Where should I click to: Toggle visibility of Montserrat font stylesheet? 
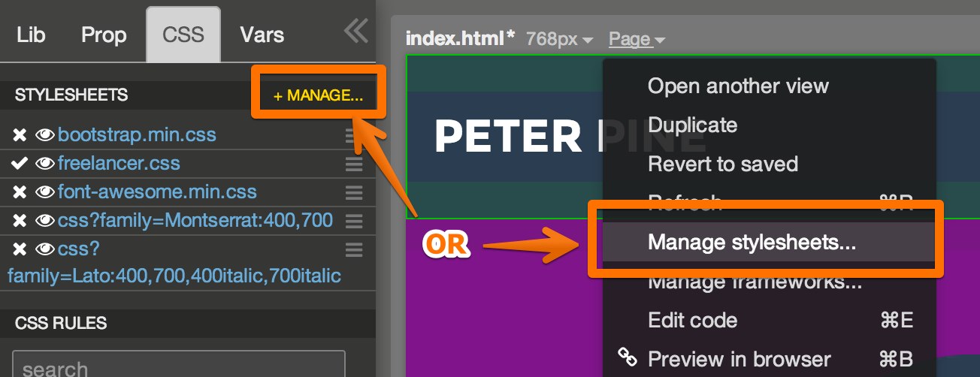click(x=45, y=220)
